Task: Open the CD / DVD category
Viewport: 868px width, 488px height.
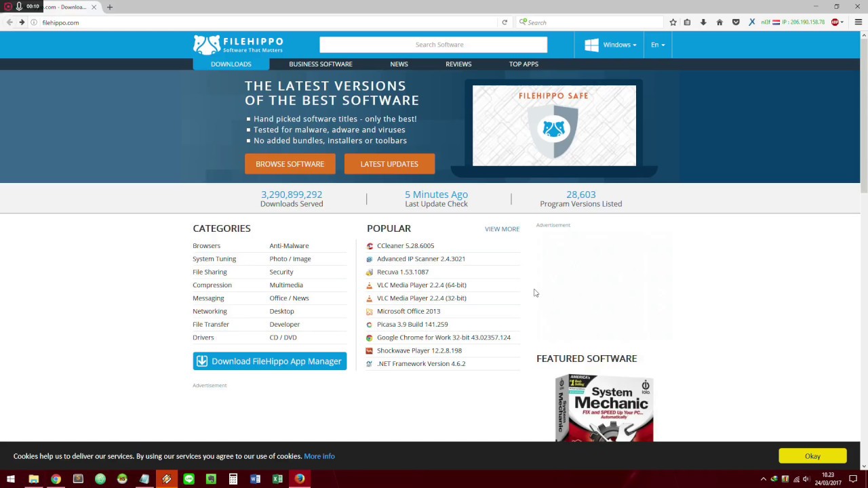Action: click(283, 338)
